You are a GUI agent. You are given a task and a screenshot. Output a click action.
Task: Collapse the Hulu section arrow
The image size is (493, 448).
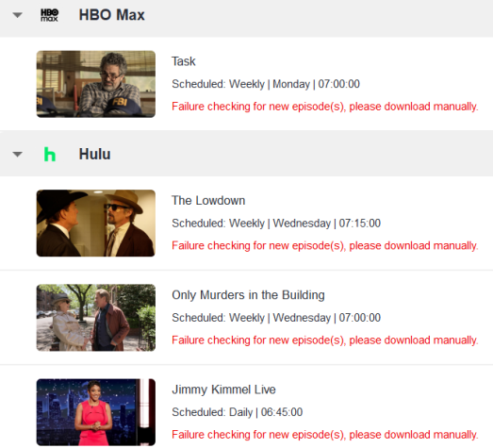pos(17,154)
